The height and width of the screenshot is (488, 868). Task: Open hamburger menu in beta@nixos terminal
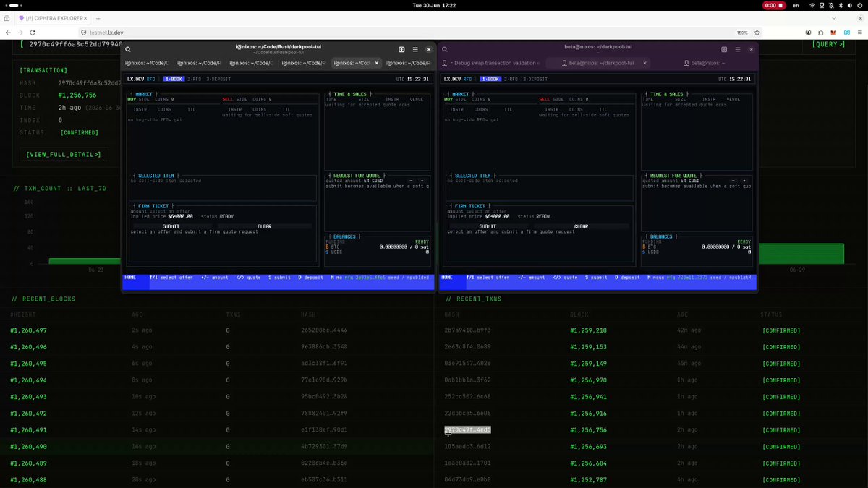(738, 49)
